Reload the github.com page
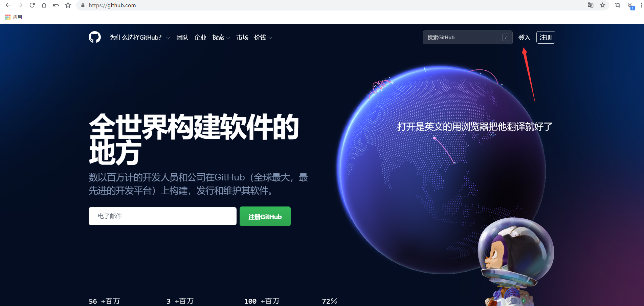 (x=32, y=5)
